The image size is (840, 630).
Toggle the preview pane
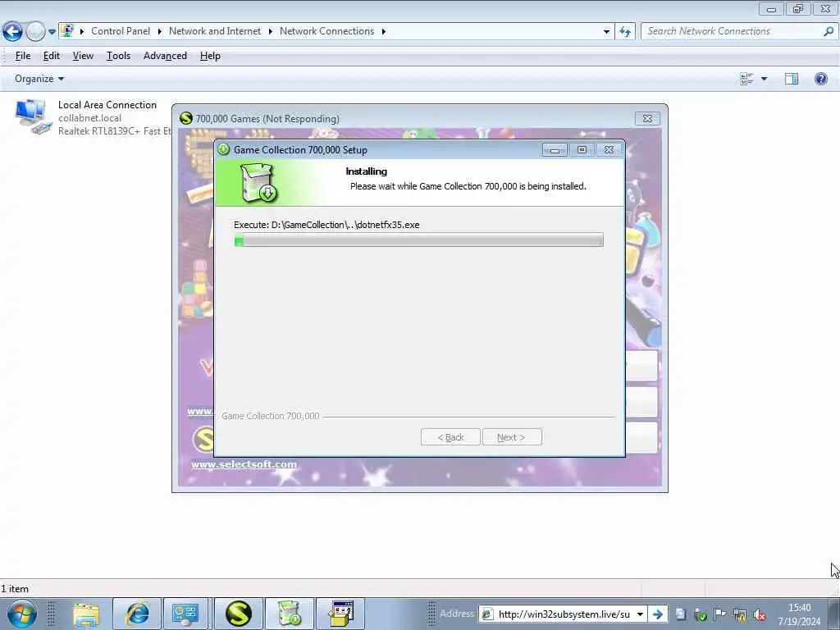tap(792, 79)
